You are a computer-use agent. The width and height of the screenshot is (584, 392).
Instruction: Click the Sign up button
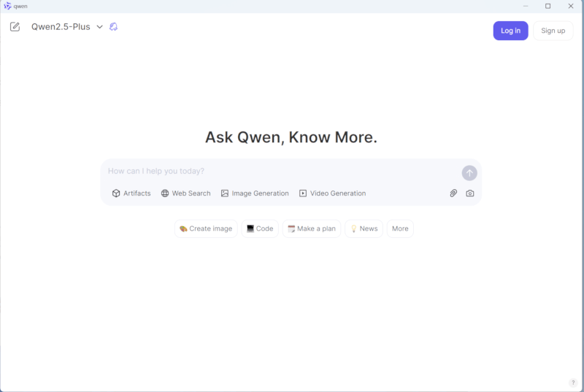[x=553, y=31]
